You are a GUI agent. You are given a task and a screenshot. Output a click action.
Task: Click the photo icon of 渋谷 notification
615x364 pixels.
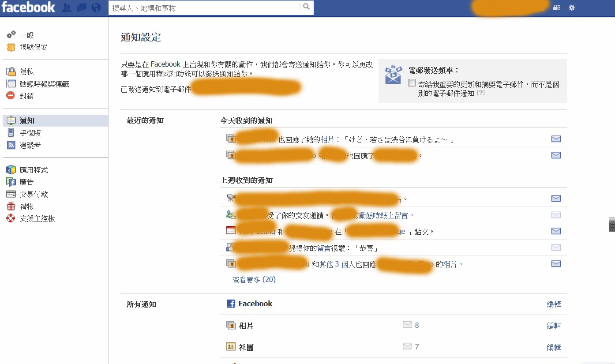(x=231, y=139)
